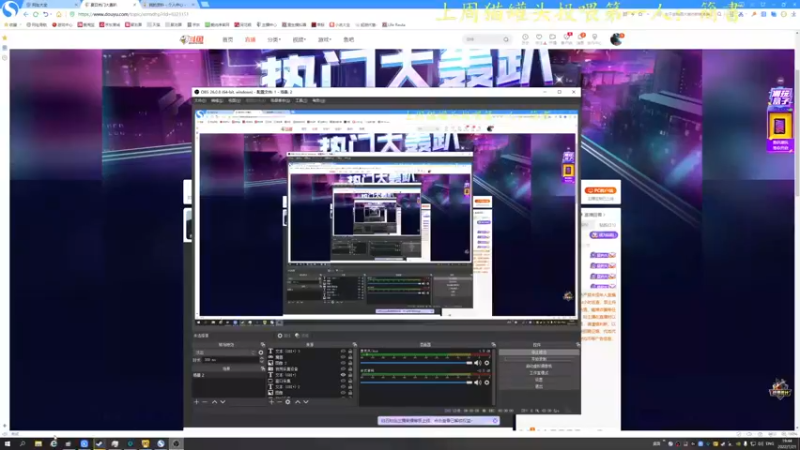Screen dimensions: 800x450
Task: Toggle visibility of 文本 (GDI+) 2 source
Action: 343,387
